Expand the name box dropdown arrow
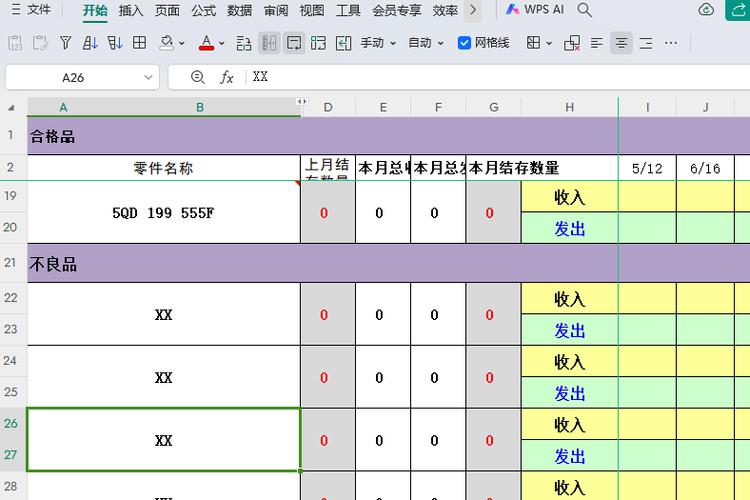This screenshot has width=750, height=500. point(148,78)
